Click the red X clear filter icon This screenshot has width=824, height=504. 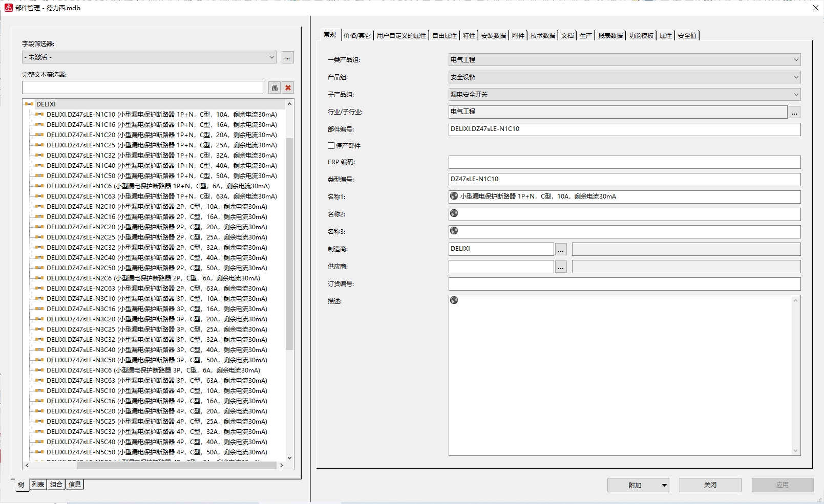(288, 88)
